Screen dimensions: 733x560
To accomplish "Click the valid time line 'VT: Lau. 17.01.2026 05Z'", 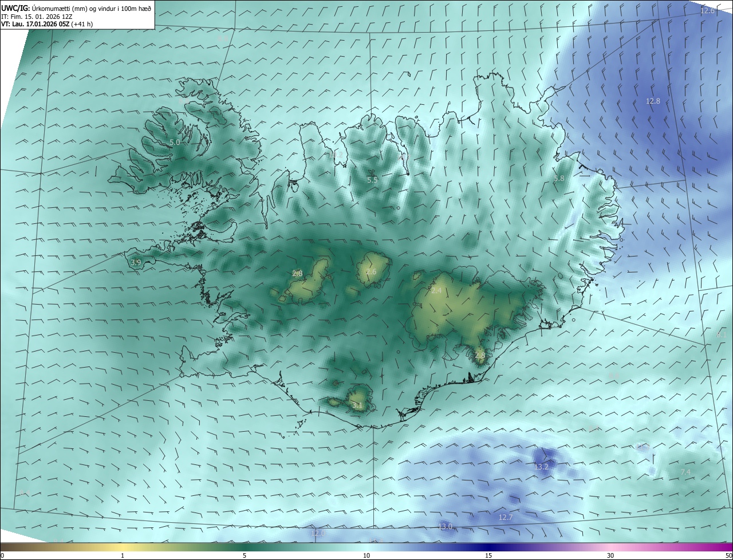I will pyautogui.click(x=36, y=24).
